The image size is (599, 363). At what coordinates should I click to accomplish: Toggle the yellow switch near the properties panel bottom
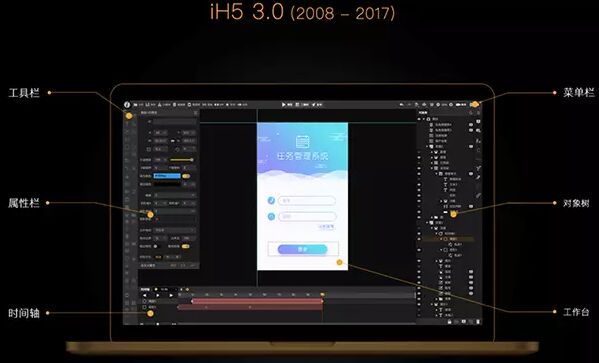point(186,246)
